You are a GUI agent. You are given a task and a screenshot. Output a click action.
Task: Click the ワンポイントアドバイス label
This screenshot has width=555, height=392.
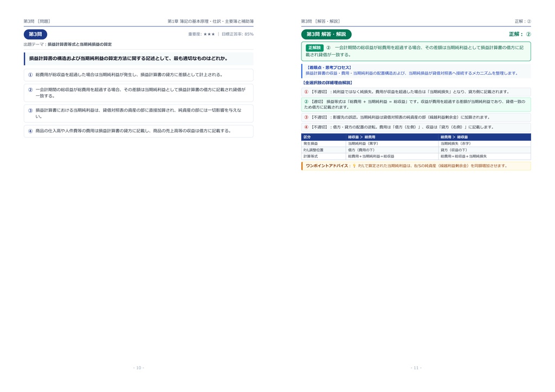tap(328, 166)
